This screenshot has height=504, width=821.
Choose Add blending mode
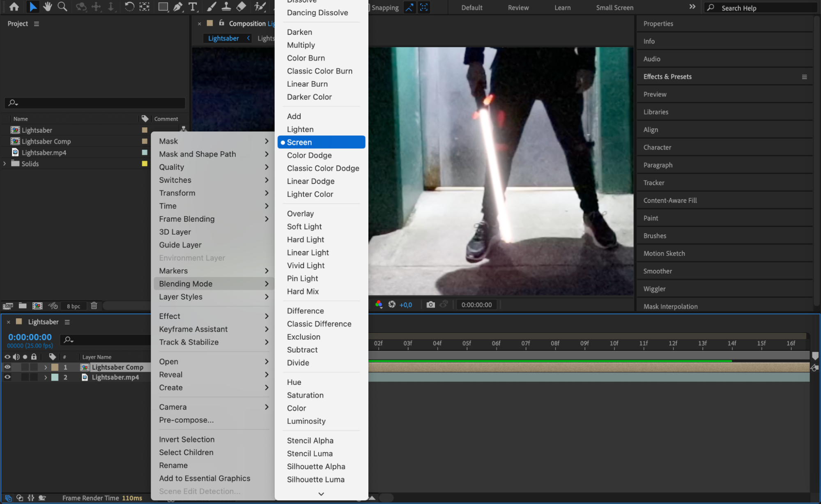[x=294, y=116]
